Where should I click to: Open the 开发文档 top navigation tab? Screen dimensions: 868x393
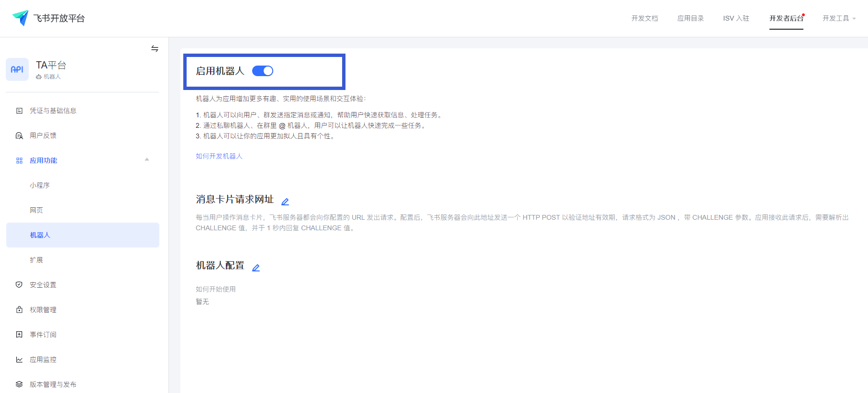pos(645,18)
